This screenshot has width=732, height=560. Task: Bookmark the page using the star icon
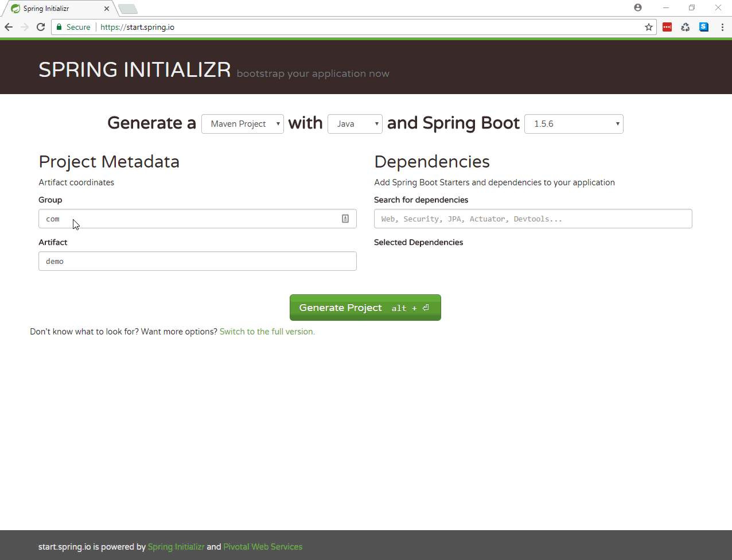pyautogui.click(x=648, y=26)
